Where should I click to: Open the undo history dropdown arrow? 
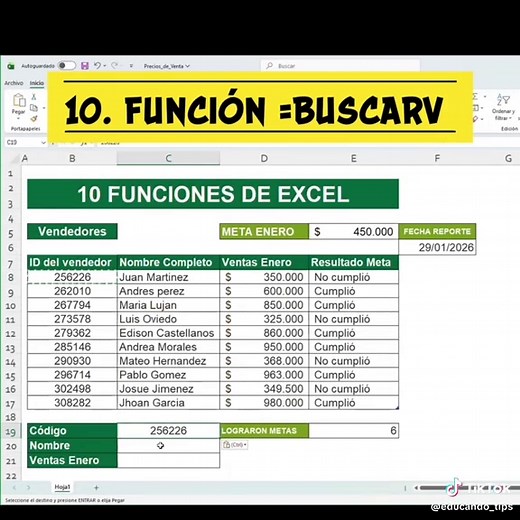click(x=105, y=66)
